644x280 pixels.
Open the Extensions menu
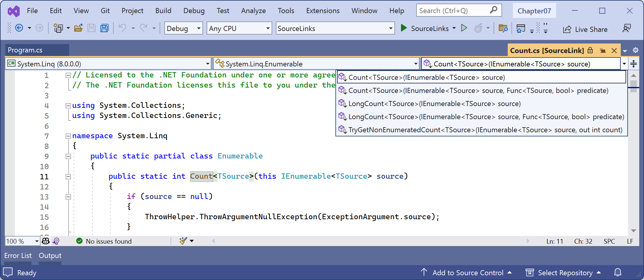pyautogui.click(x=323, y=11)
